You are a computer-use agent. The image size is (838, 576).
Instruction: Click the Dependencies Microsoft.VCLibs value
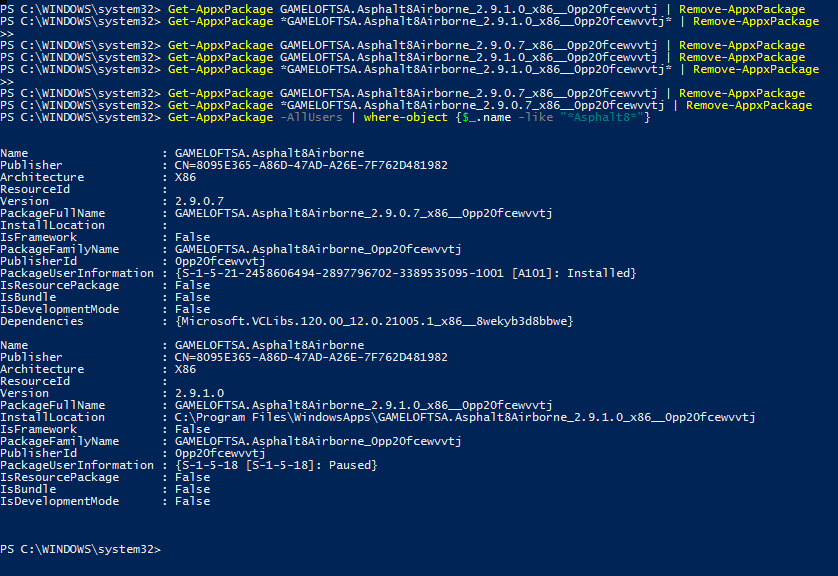tap(374, 321)
